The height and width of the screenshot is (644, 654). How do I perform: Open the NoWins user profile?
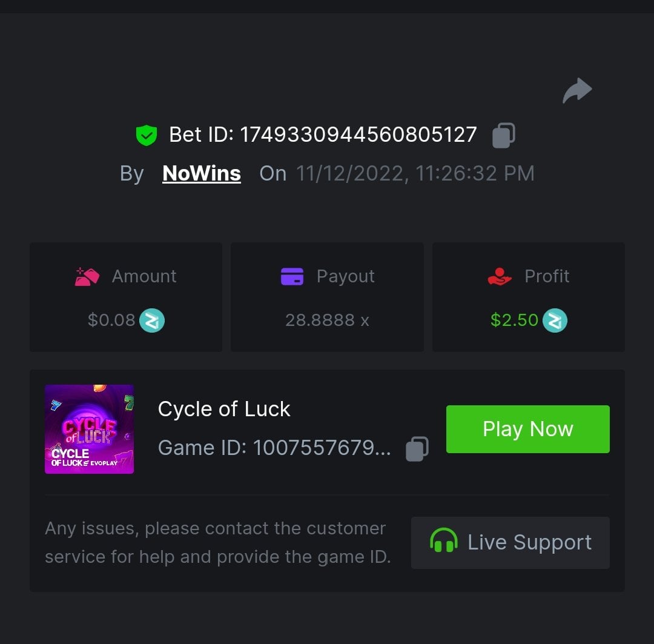[x=202, y=174]
